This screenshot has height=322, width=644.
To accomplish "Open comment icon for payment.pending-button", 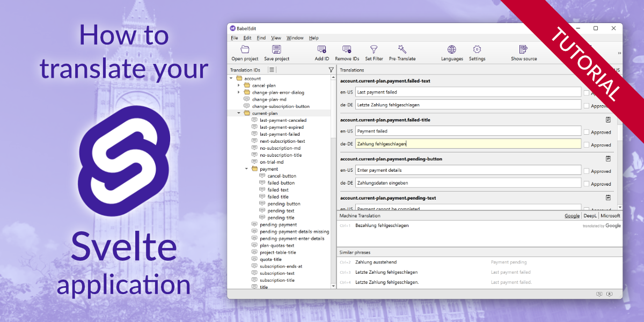I will (x=608, y=159).
